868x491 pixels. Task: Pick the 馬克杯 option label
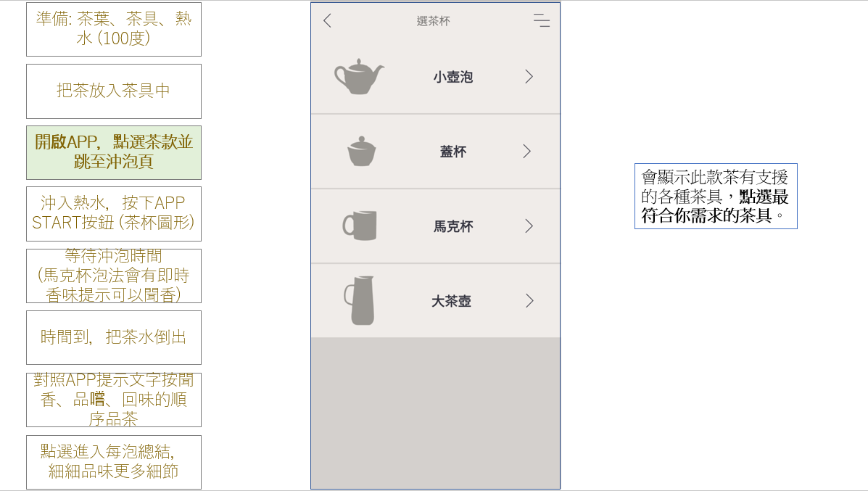[x=453, y=226]
